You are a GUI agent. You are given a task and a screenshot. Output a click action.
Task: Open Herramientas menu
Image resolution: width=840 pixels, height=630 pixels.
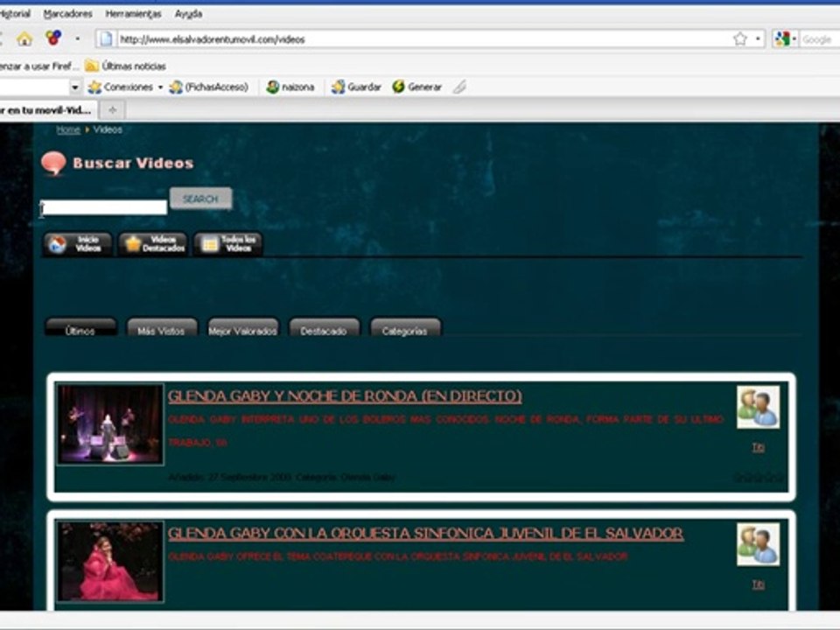pyautogui.click(x=133, y=14)
